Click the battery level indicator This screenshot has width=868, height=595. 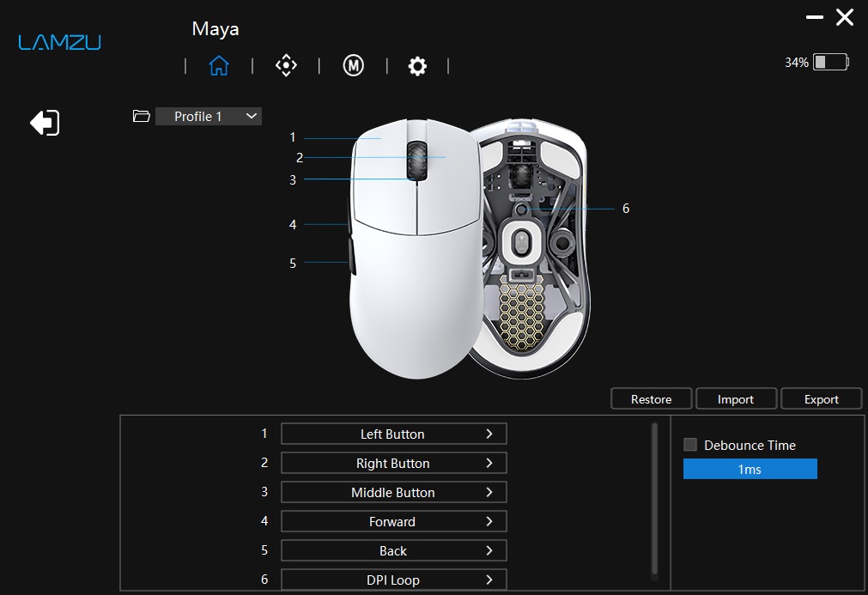[830, 62]
